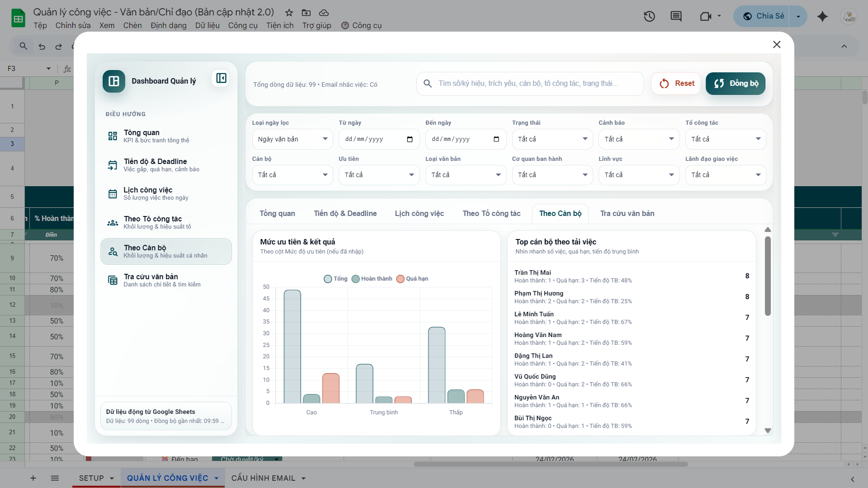Switch to Tra cứu văn bản tab
Image resolution: width=868 pixels, height=488 pixels.
627,214
